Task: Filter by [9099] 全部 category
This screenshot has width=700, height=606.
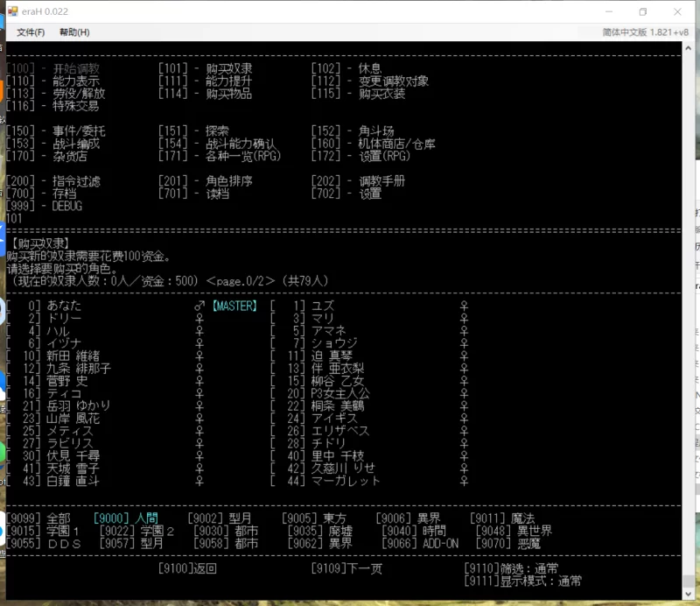Action: click(x=38, y=518)
